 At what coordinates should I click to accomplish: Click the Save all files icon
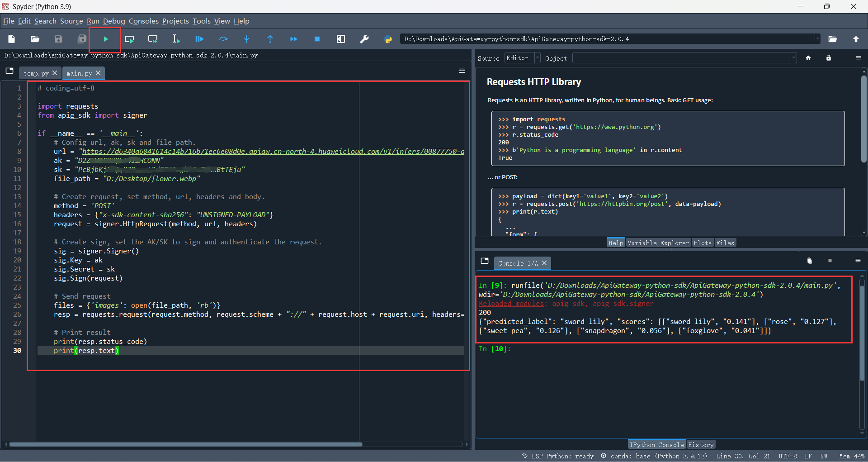82,39
